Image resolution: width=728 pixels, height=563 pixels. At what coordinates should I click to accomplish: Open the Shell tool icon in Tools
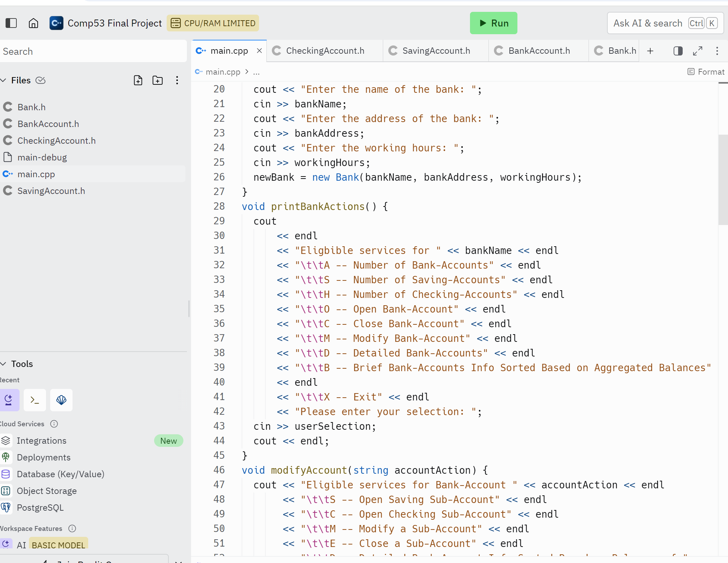point(35,400)
